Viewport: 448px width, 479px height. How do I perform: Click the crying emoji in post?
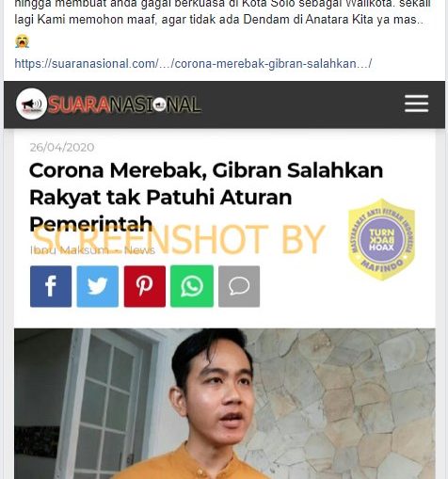click(22, 41)
